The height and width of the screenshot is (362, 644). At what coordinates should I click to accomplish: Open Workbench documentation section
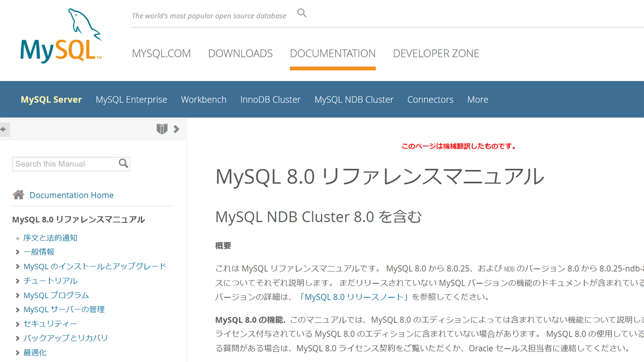[204, 100]
